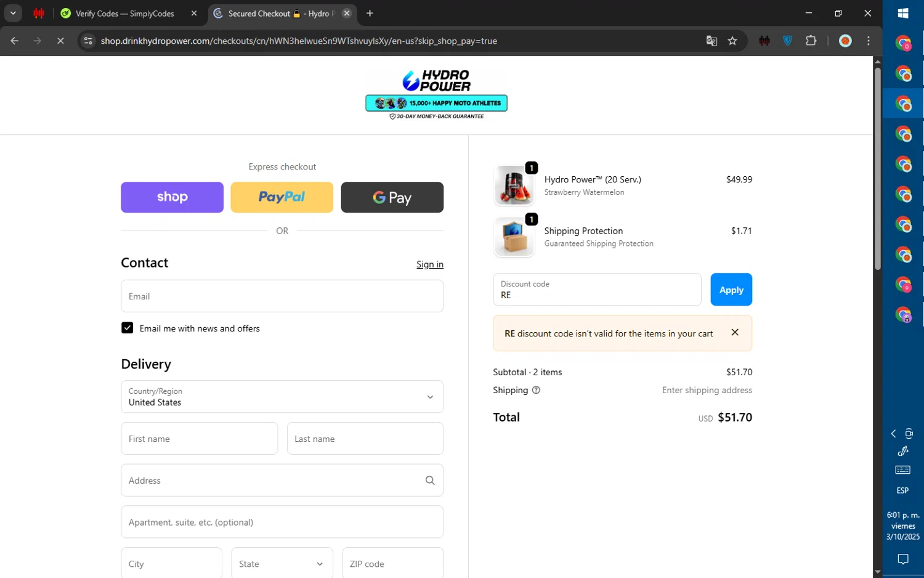Open the Extensions puzzle menu
Viewport: 924px width, 578px height.
(x=811, y=41)
